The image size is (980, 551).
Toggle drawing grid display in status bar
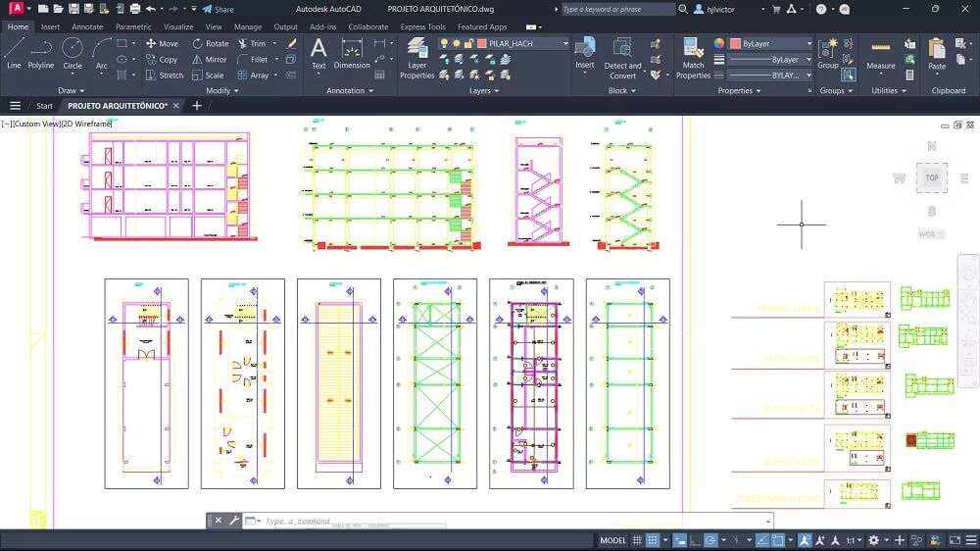(x=637, y=540)
